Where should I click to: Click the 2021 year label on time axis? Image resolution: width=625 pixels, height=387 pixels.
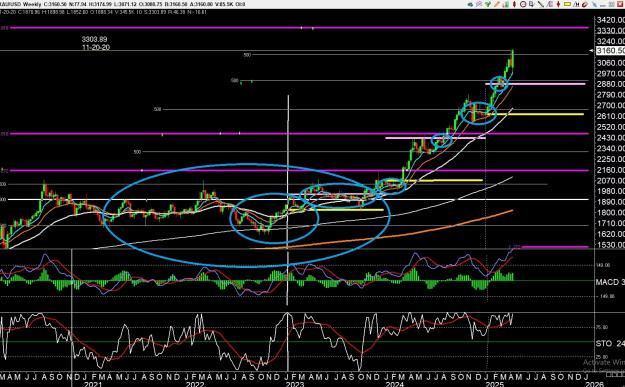(x=93, y=384)
